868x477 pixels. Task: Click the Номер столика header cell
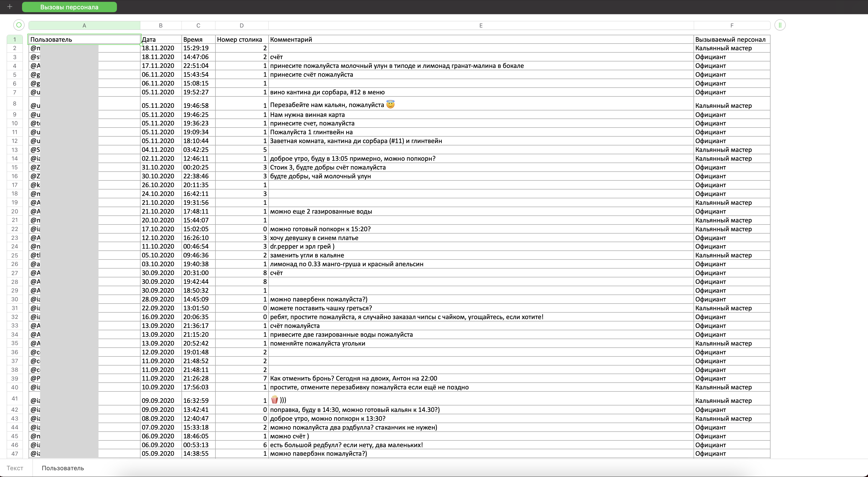tap(242, 39)
